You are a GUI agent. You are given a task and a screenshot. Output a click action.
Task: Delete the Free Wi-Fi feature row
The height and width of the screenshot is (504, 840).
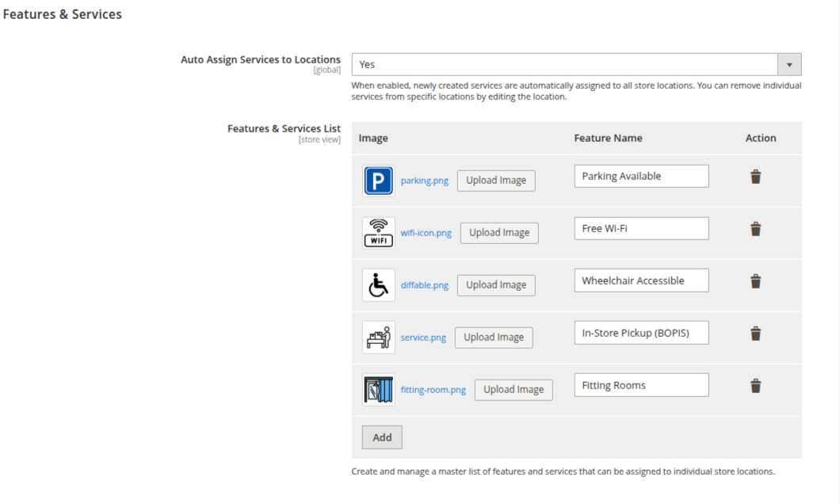pos(755,229)
